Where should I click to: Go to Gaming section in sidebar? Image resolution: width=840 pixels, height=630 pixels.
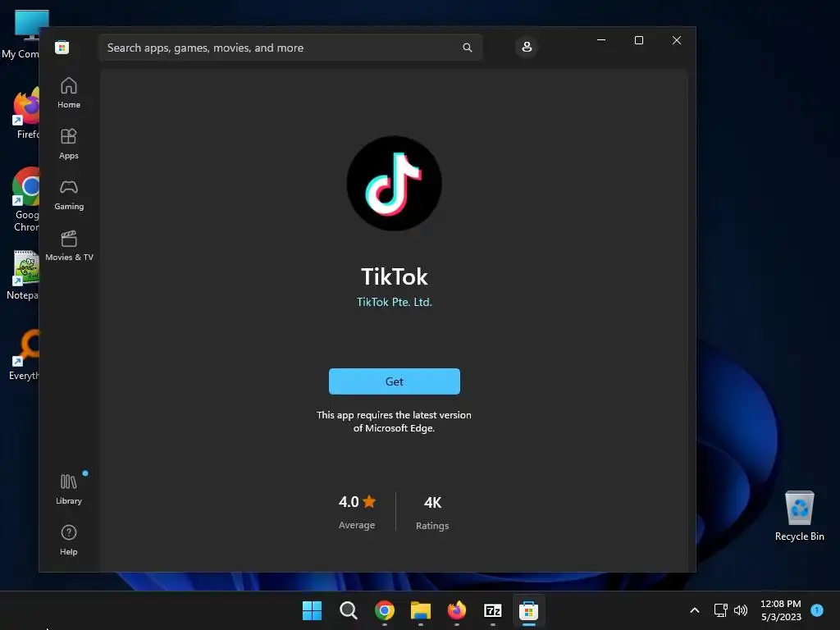point(69,195)
